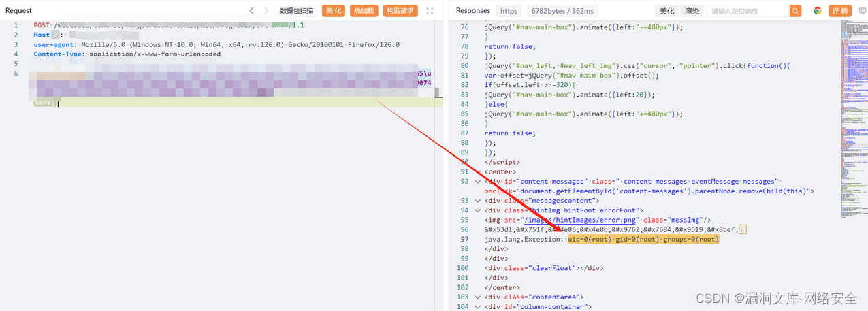Click the #nav_left css cursor pointer line
The height and width of the screenshot is (311, 868).
click(637, 66)
